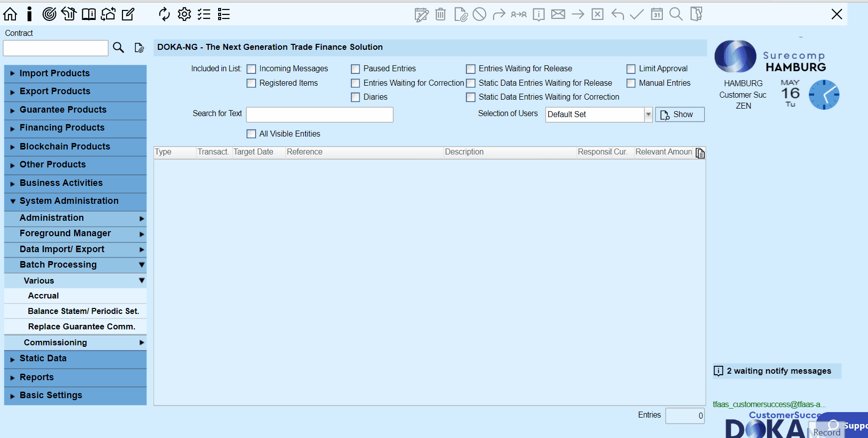Open Balance Statem/ Periodic Set. item
868x438 pixels.
tap(75, 311)
